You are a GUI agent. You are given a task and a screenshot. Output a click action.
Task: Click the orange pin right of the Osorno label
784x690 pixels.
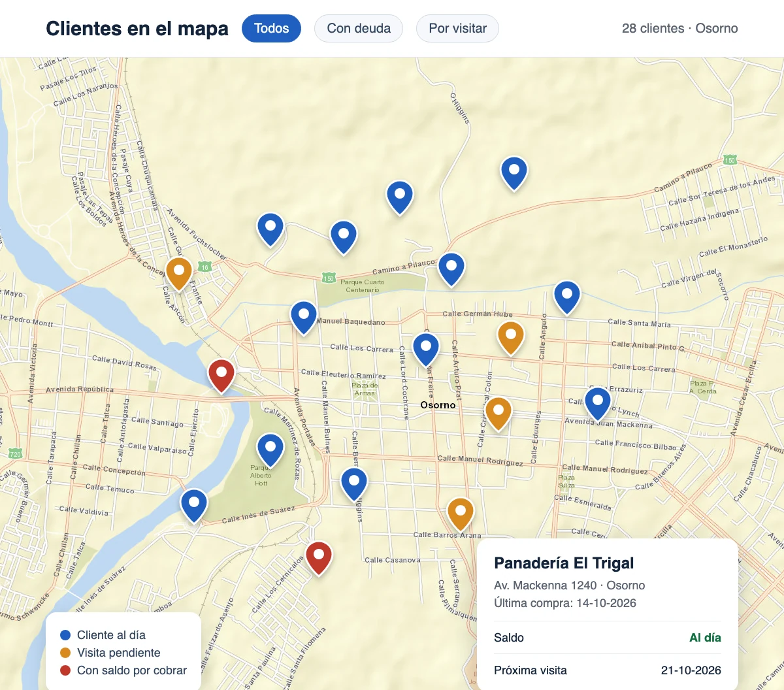point(498,414)
